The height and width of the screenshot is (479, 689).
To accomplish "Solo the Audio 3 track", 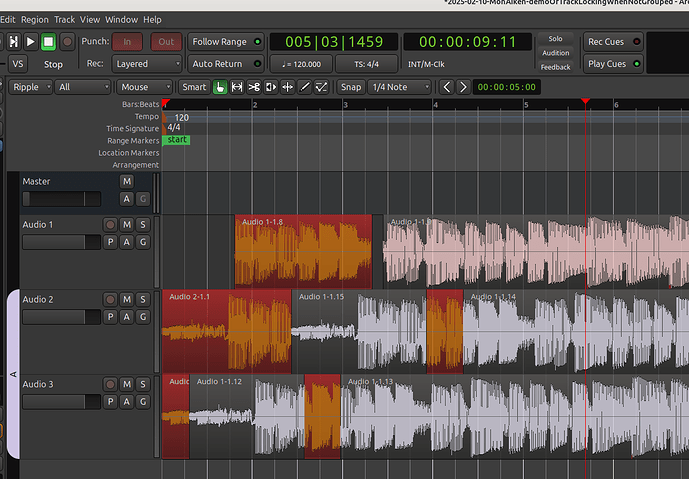I will 143,385.
